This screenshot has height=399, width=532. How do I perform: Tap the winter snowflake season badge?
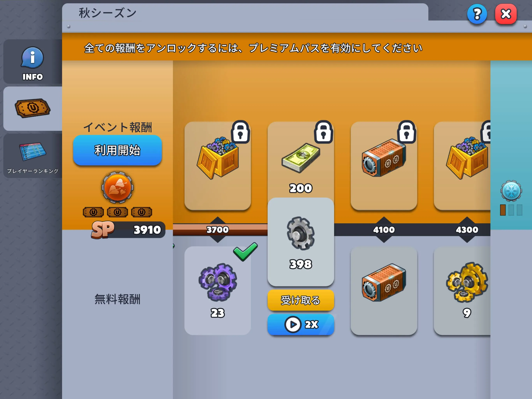point(511,191)
